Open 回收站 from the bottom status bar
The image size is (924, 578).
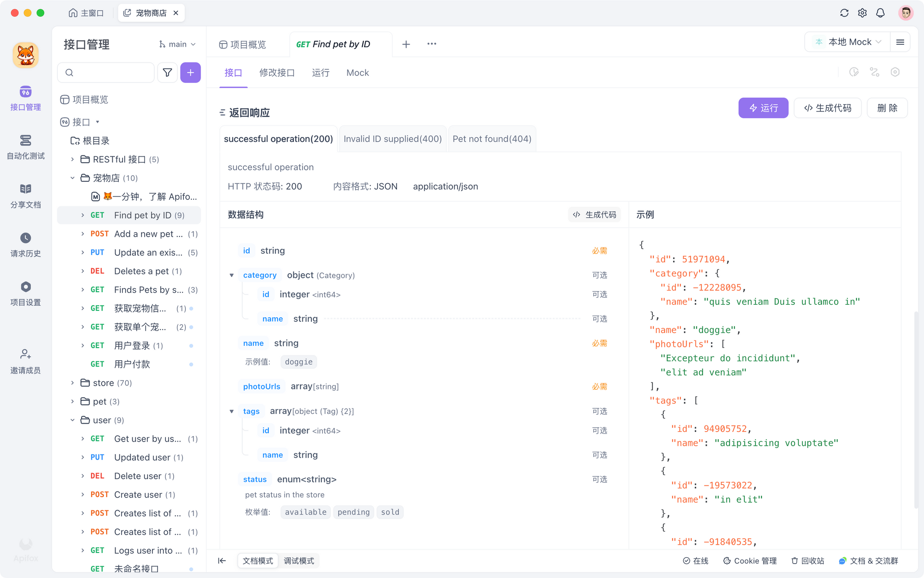pyautogui.click(x=807, y=560)
